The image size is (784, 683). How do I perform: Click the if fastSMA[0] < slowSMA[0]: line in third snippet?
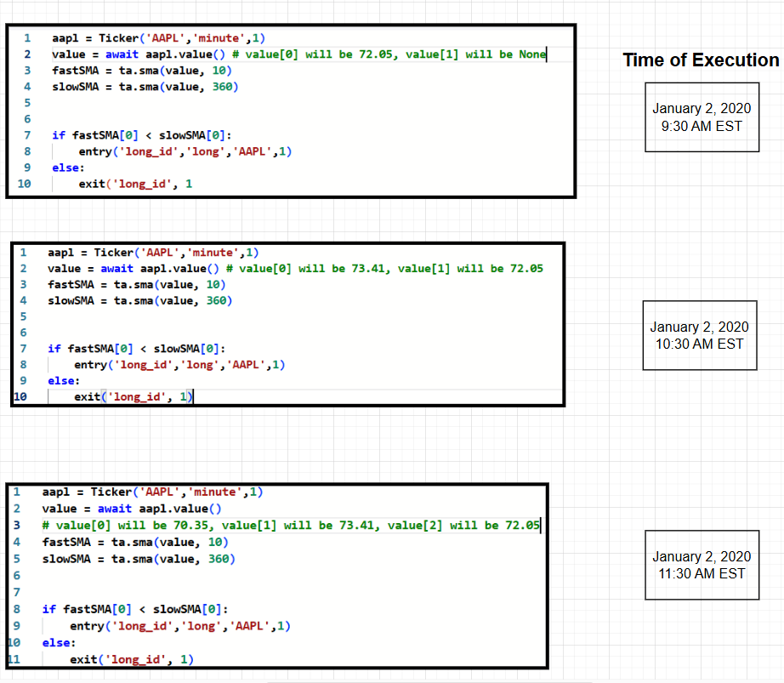pyautogui.click(x=136, y=608)
